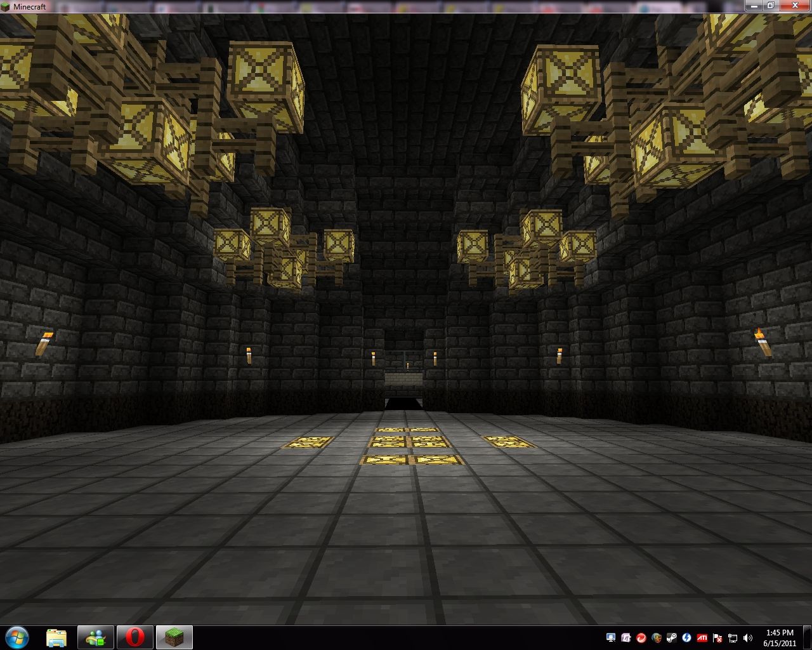Open Windows Live Messenger from the taskbar
This screenshot has width=812, height=650.
pyautogui.click(x=96, y=637)
